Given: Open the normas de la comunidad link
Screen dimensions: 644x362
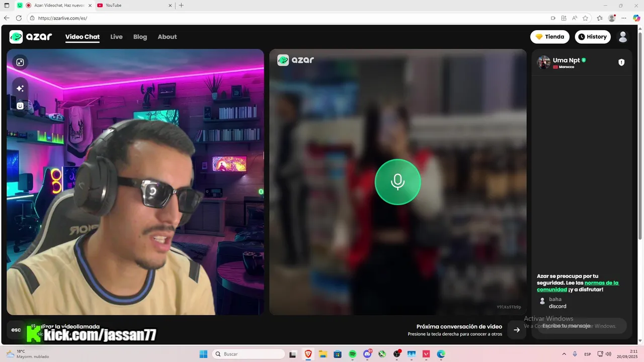Looking at the screenshot, I should tap(578, 286).
